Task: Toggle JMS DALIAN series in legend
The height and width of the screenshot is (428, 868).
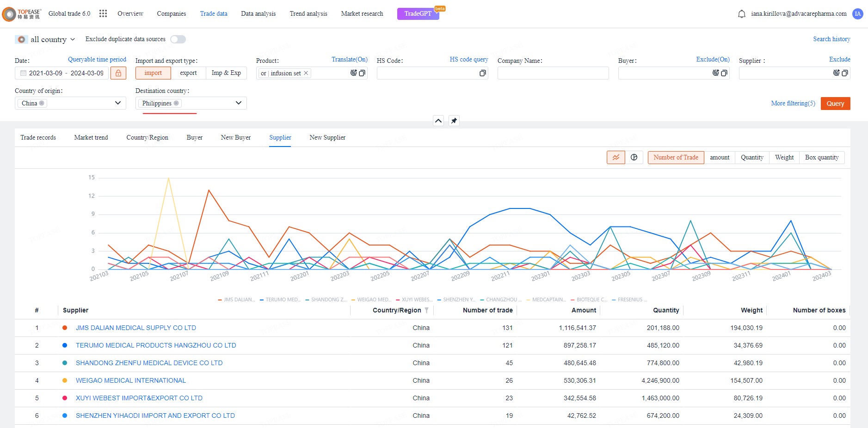Action: coord(236,300)
